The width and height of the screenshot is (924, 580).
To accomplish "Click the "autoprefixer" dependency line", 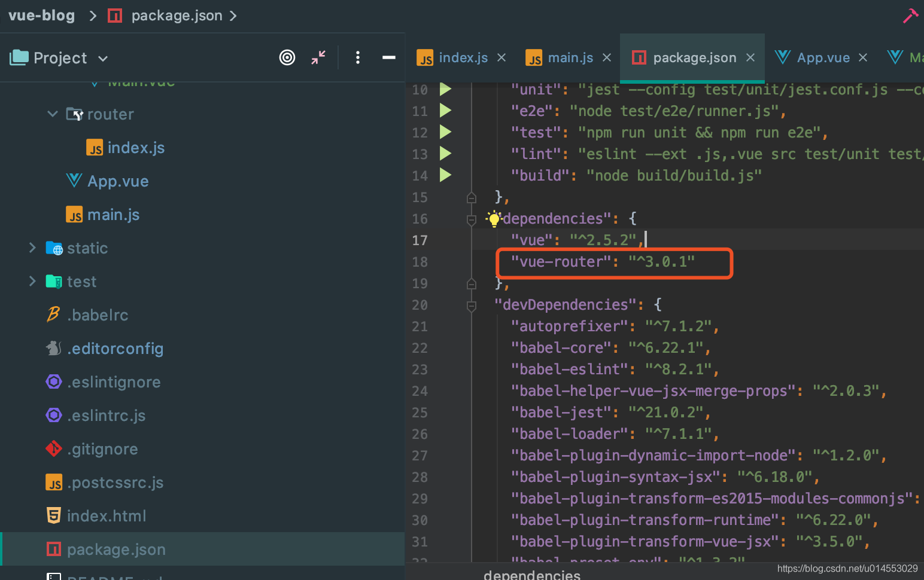I will [615, 326].
